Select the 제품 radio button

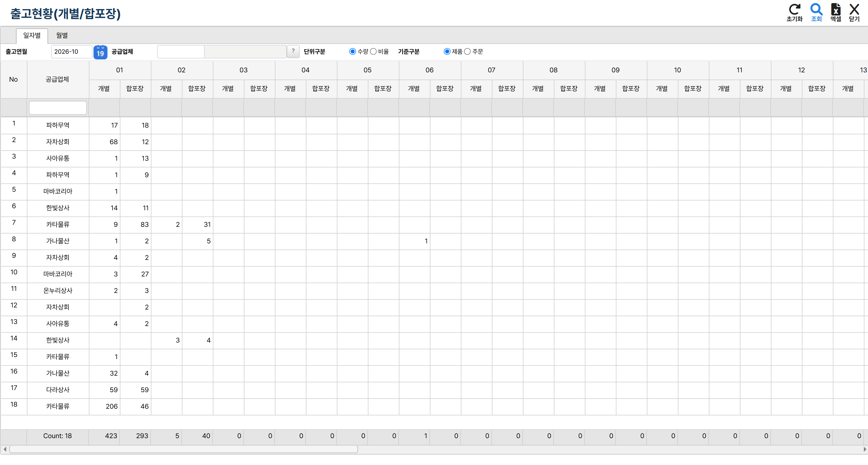(x=447, y=52)
